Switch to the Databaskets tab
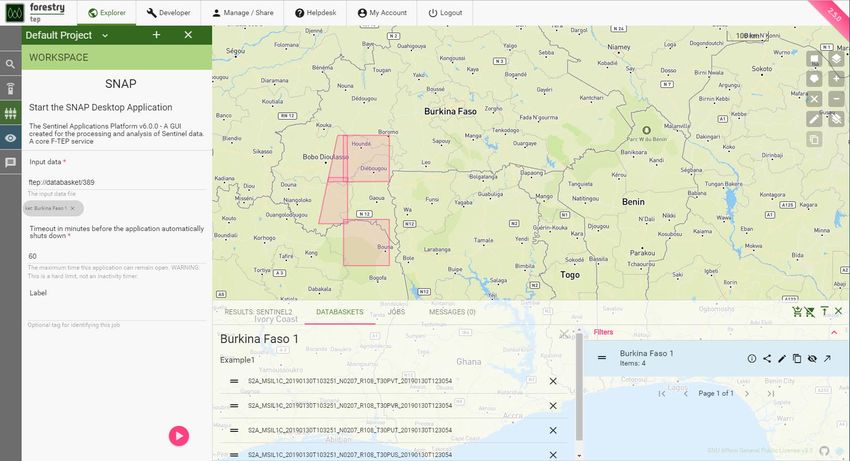 pos(340,312)
